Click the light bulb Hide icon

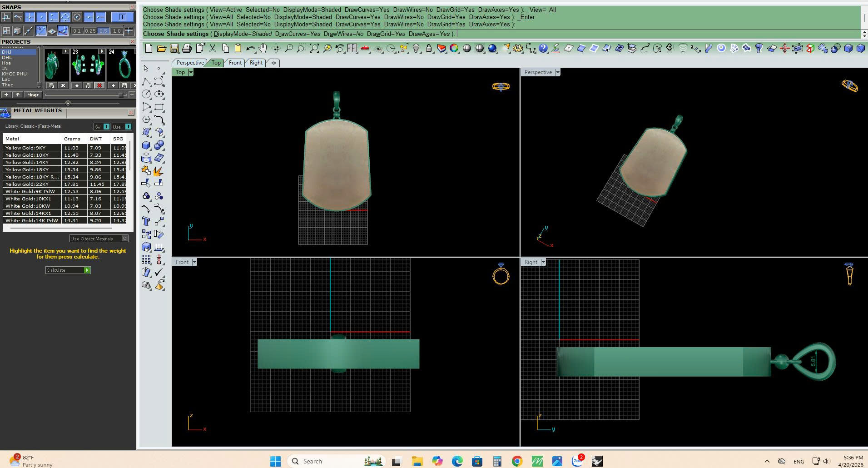[x=416, y=48]
